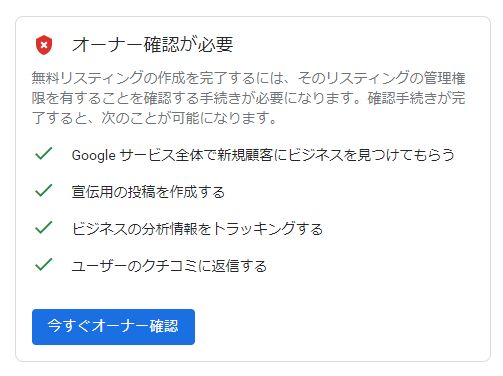503x376 pixels.
Task: Click ビジネスの分析情報をトラッキングする list text
Action: [197, 229]
